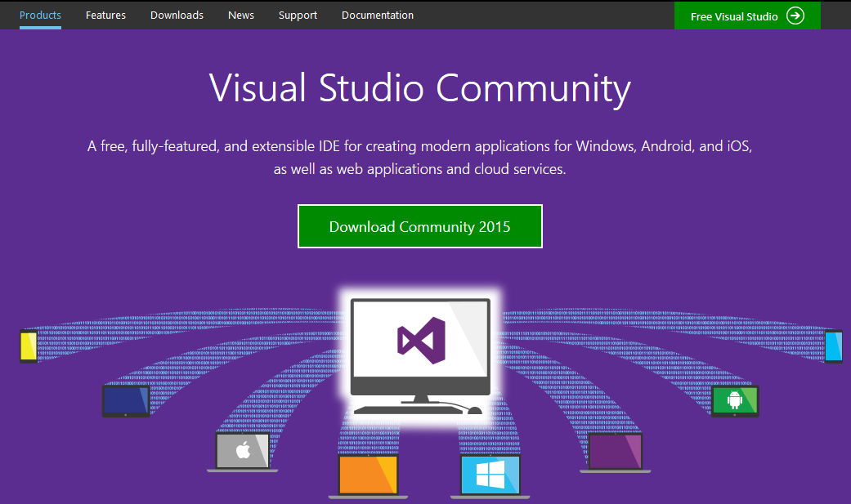Viewport: 851px width, 504px height.
Task: Click the Free Visual Studio button
Action: [x=747, y=16]
